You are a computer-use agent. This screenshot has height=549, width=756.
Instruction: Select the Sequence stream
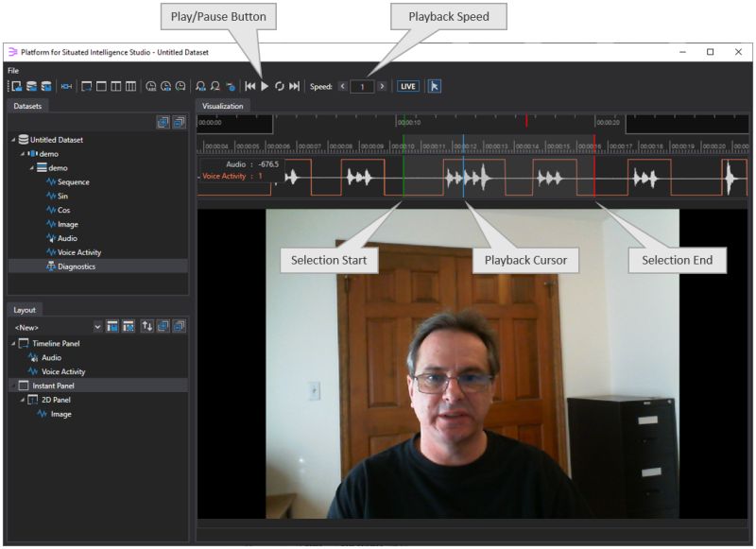click(74, 181)
